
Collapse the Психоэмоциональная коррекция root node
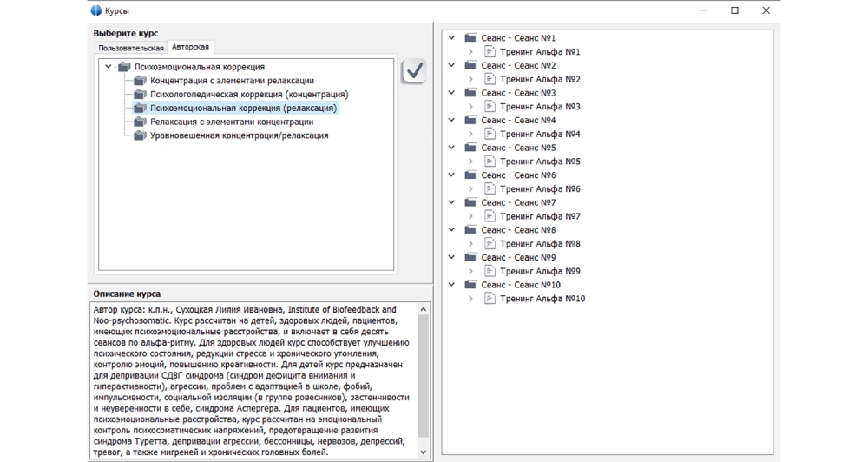(108, 67)
